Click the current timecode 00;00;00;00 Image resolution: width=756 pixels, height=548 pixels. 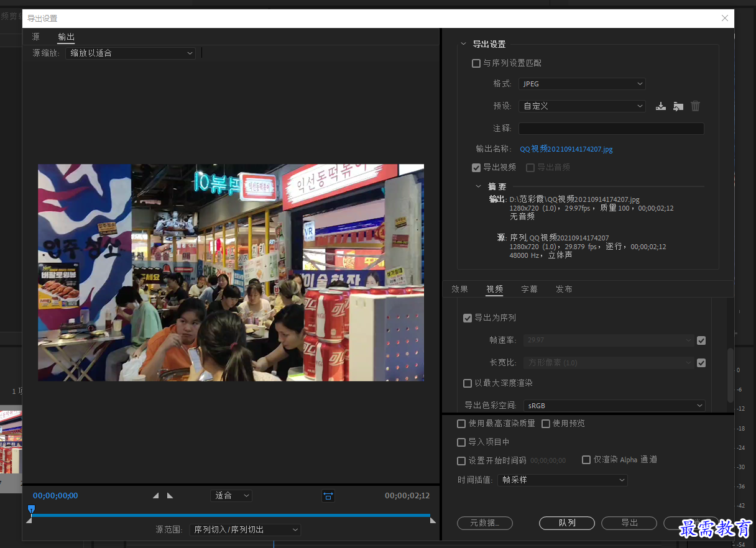coord(55,496)
